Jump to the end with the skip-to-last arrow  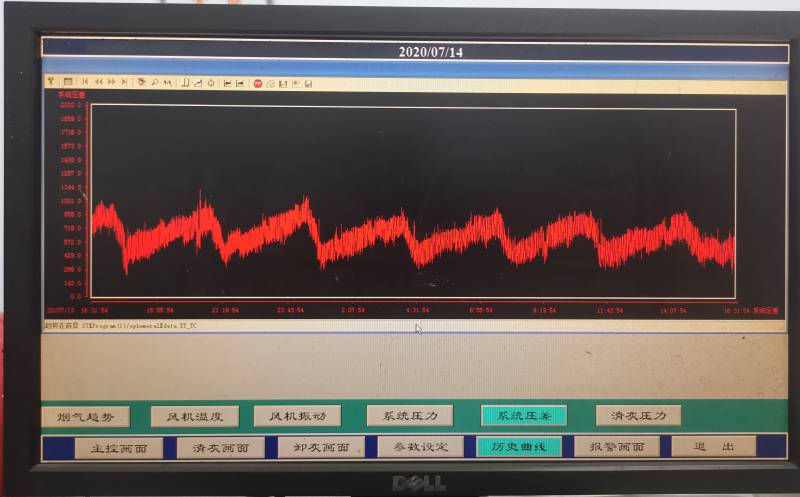[123, 82]
